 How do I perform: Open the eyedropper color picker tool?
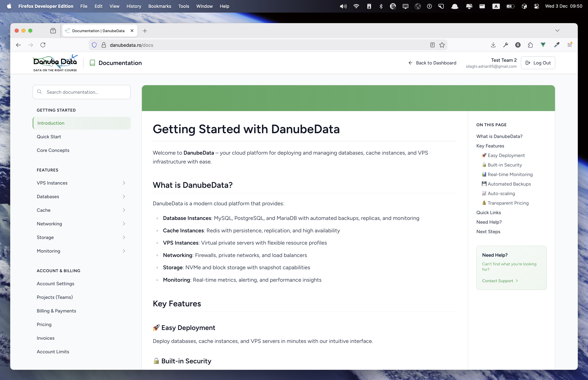click(x=557, y=45)
